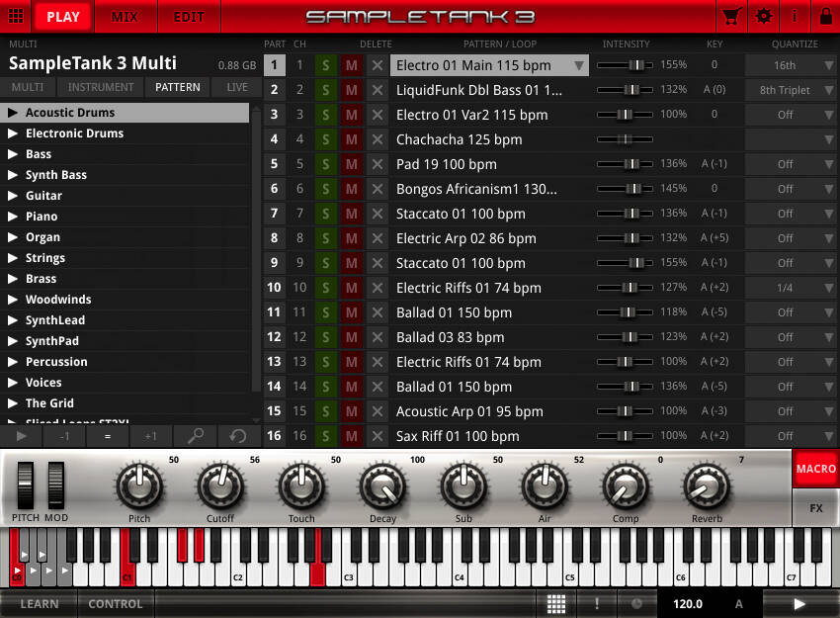Expand the Piano category
The width and height of the screenshot is (840, 618).
click(x=13, y=217)
